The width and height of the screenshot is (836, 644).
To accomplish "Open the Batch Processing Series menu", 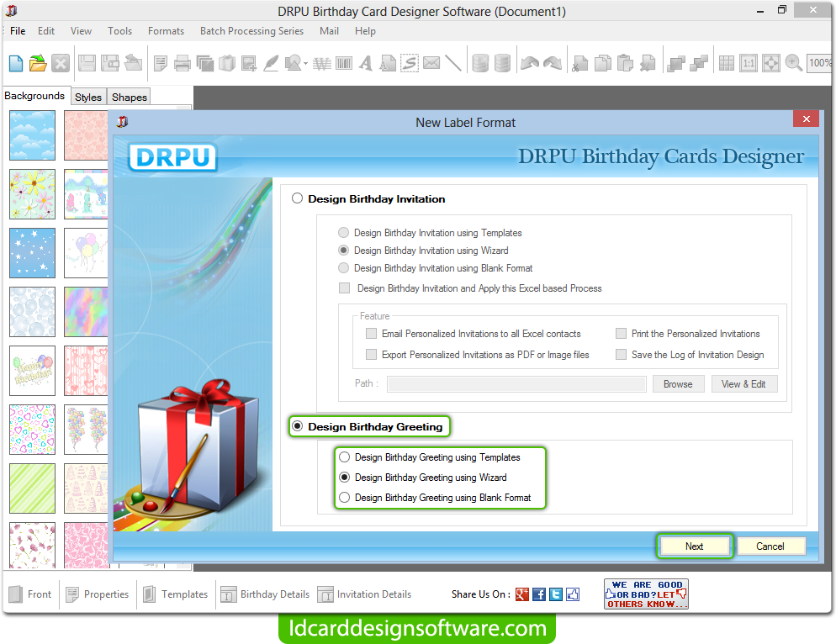I will pyautogui.click(x=251, y=31).
